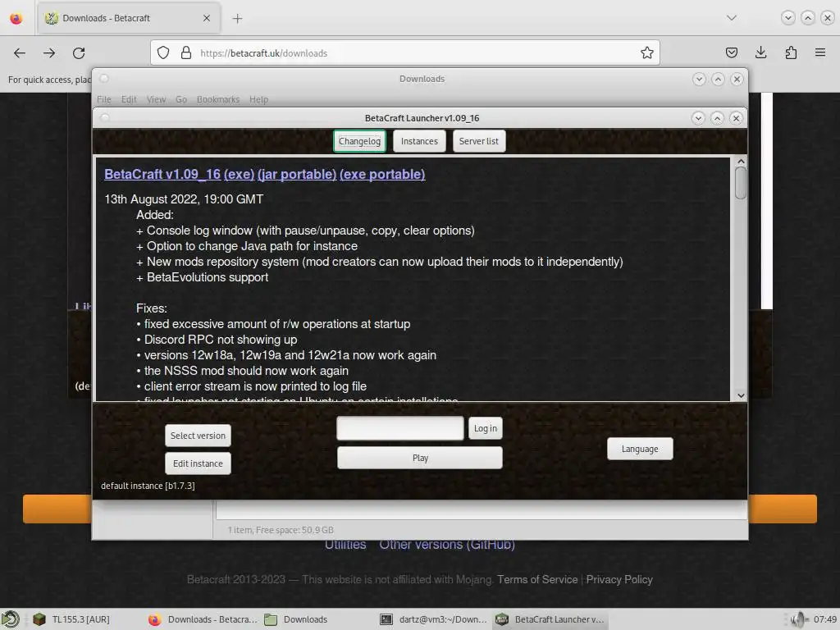The height and width of the screenshot is (630, 840).
Task: Click the Edit instance button
Action: (199, 463)
